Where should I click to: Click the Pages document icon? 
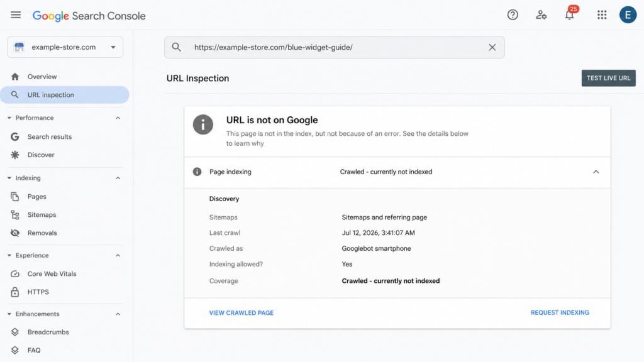[x=15, y=197]
